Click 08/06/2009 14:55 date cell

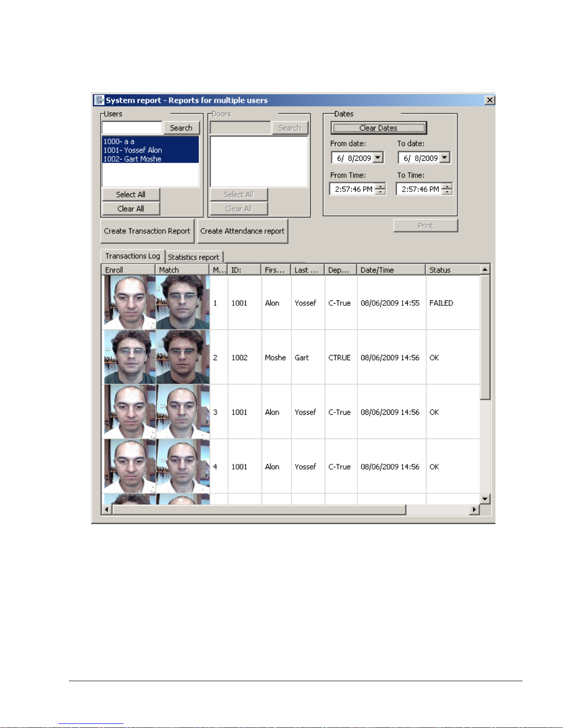tap(390, 303)
